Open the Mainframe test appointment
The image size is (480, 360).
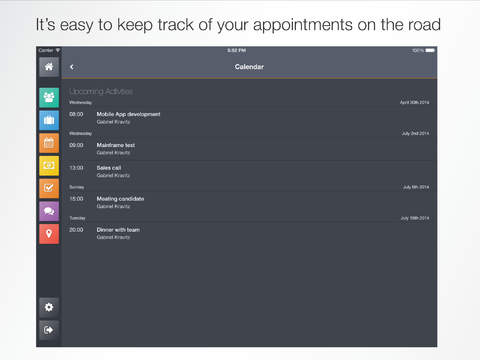click(249, 149)
